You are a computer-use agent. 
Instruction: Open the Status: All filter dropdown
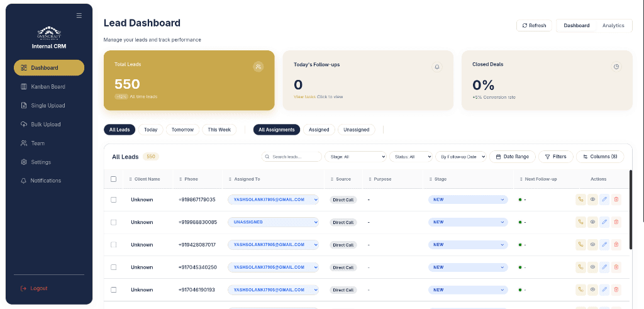[411, 157]
